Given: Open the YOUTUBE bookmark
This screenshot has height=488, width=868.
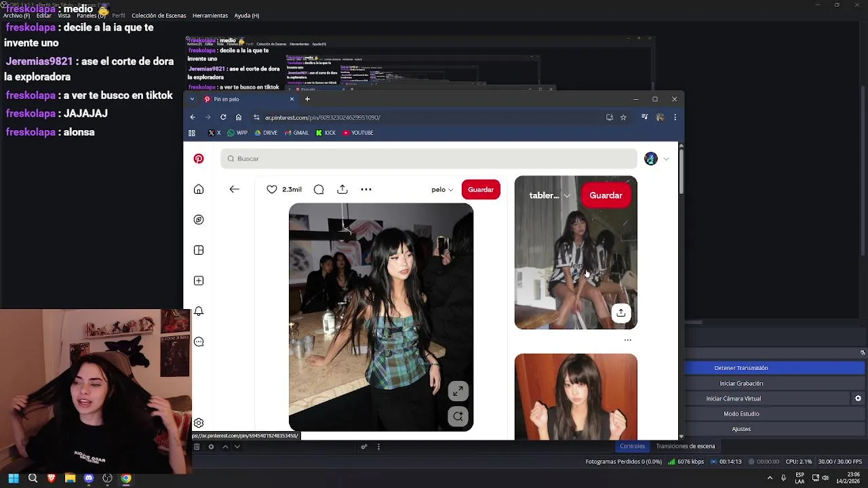Looking at the screenshot, I should click(x=358, y=133).
